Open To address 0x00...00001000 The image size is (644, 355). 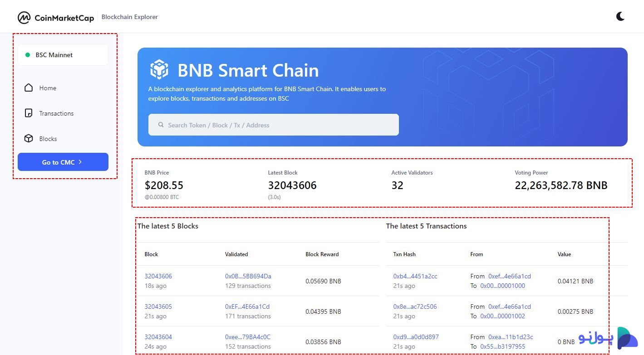[x=503, y=286]
